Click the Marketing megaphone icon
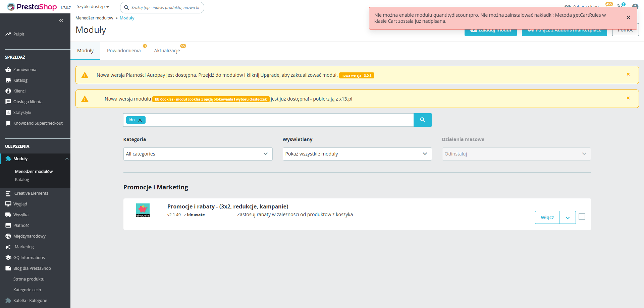 tap(8, 247)
